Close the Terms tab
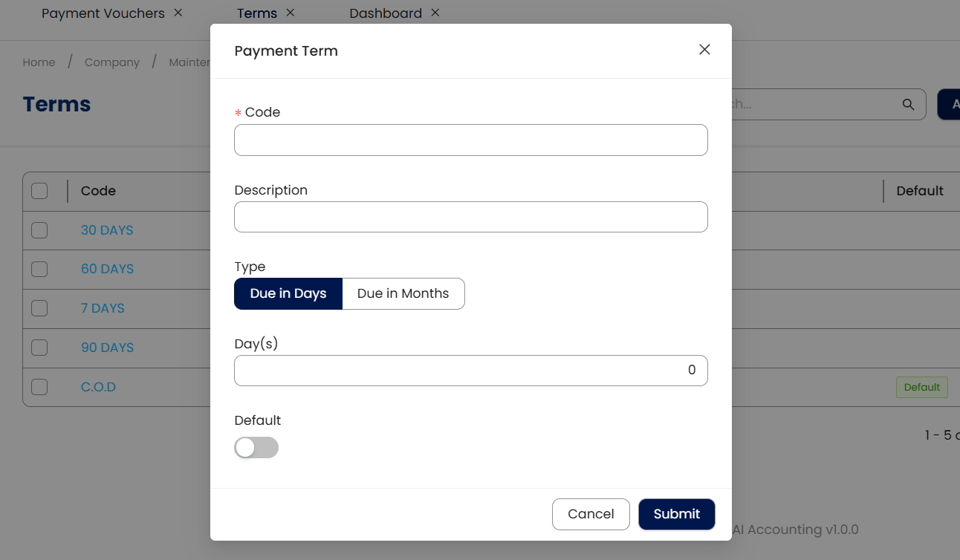This screenshot has width=960, height=560. [291, 13]
